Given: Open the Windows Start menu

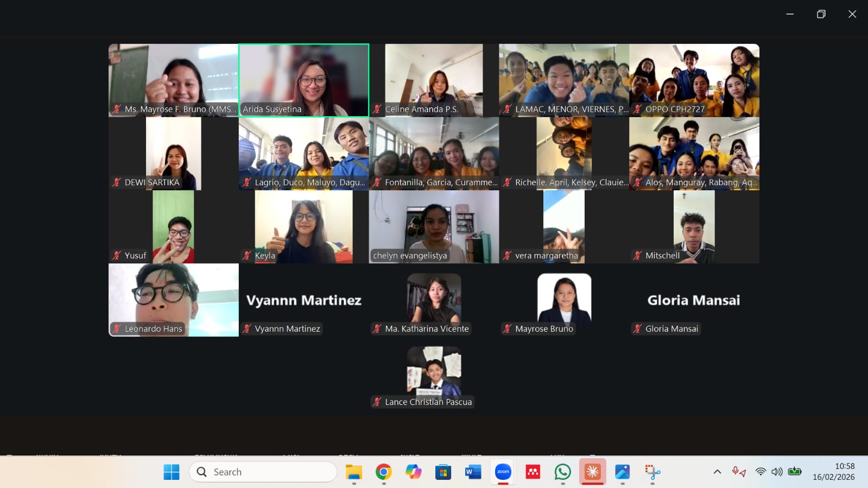Looking at the screenshot, I should 172,472.
